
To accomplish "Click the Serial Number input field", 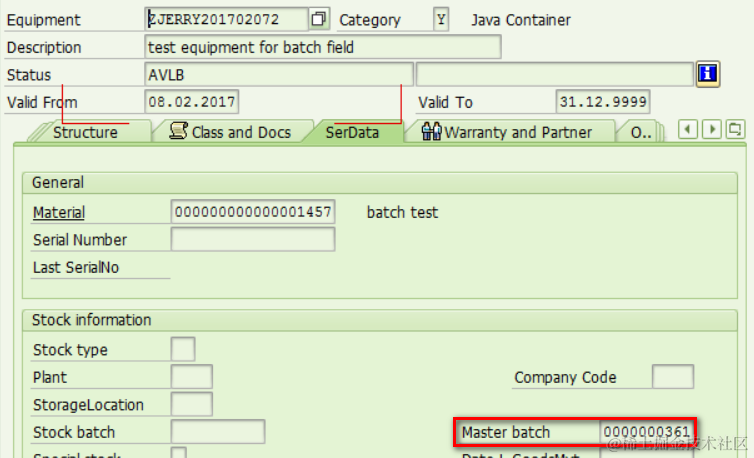I will click(x=253, y=239).
